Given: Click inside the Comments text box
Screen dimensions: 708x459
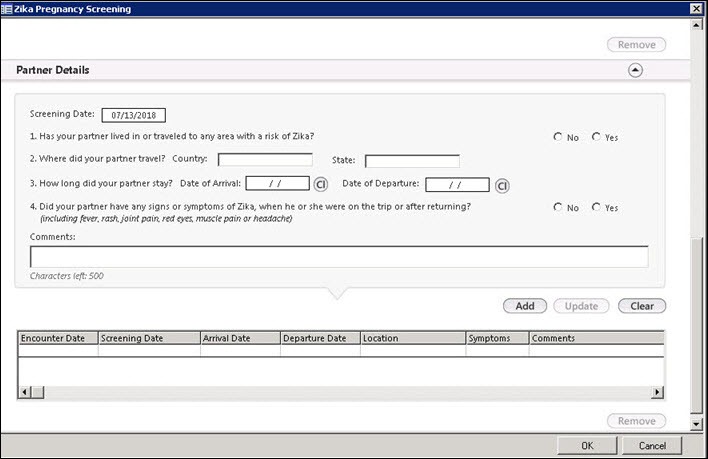Looking at the screenshot, I should pos(339,257).
